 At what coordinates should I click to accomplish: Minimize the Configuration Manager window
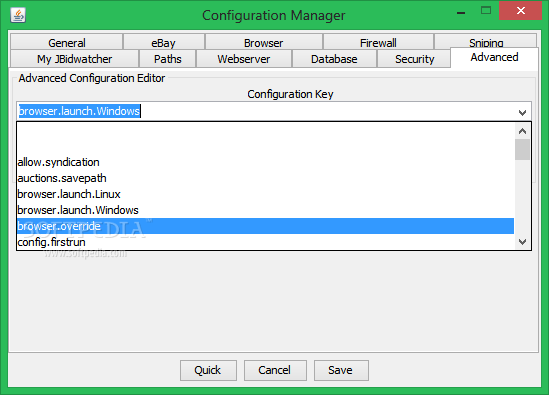(x=461, y=12)
